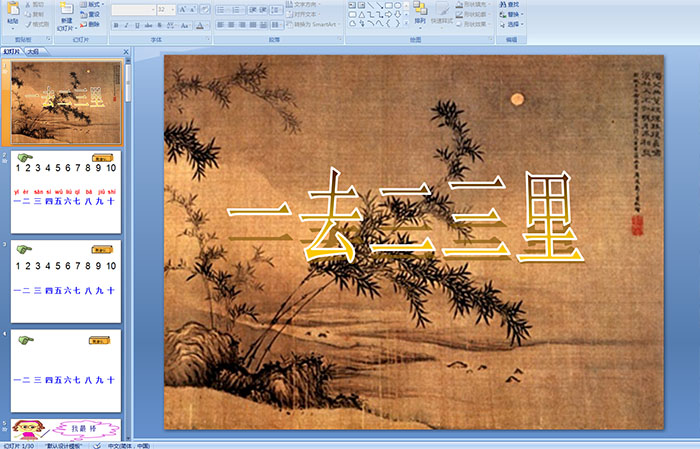Toggle Text Shadow formatting
The image size is (700, 449).
coord(159,25)
